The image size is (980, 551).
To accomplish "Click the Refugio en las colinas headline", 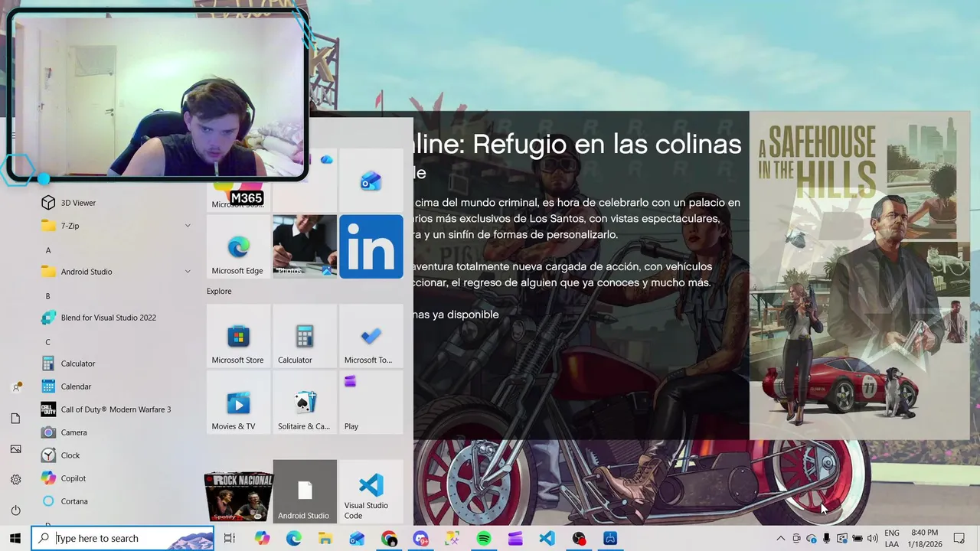I will click(578, 144).
